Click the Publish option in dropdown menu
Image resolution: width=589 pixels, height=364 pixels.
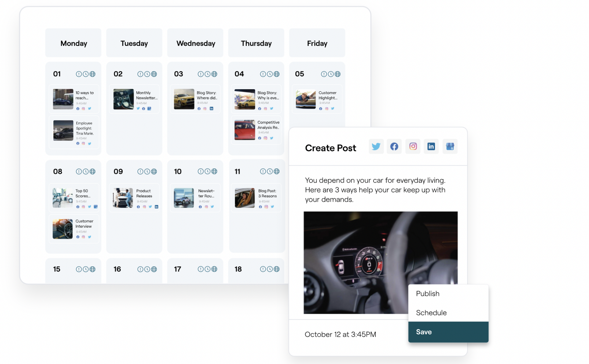tap(427, 293)
